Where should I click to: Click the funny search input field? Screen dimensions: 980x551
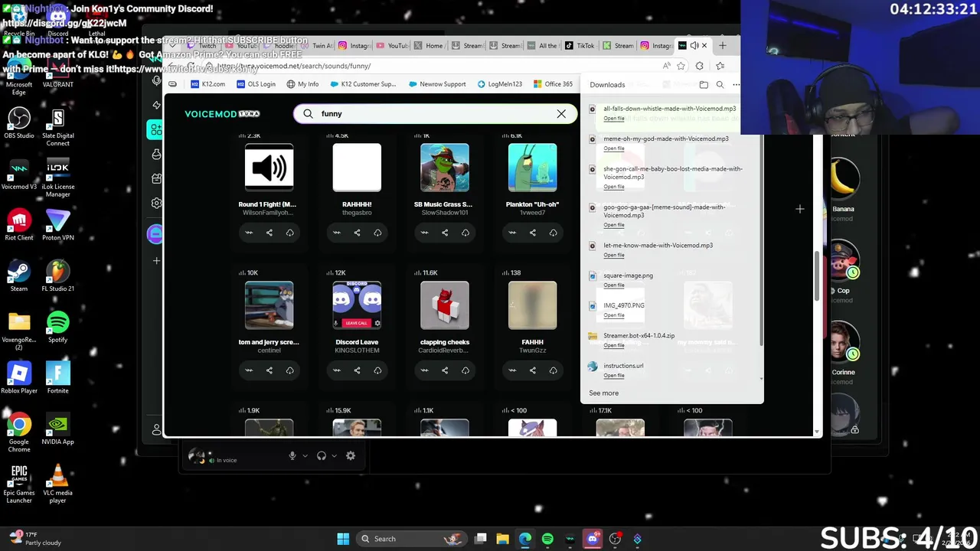point(433,113)
